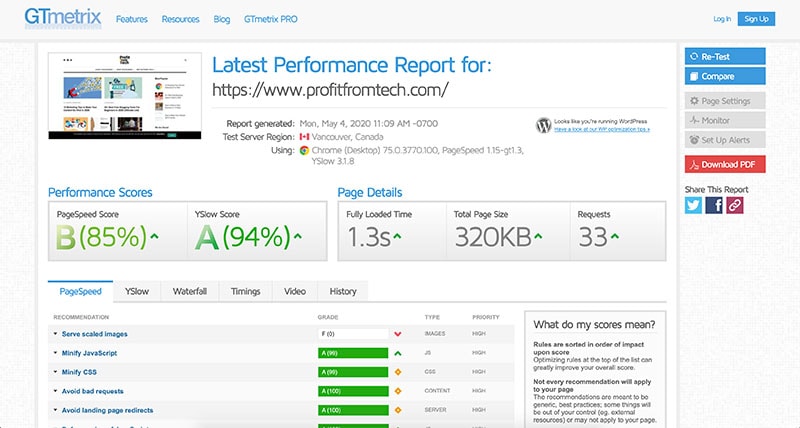Open GTmetrix PRO page
Image resolution: width=800 pixels, height=428 pixels.
tap(270, 19)
